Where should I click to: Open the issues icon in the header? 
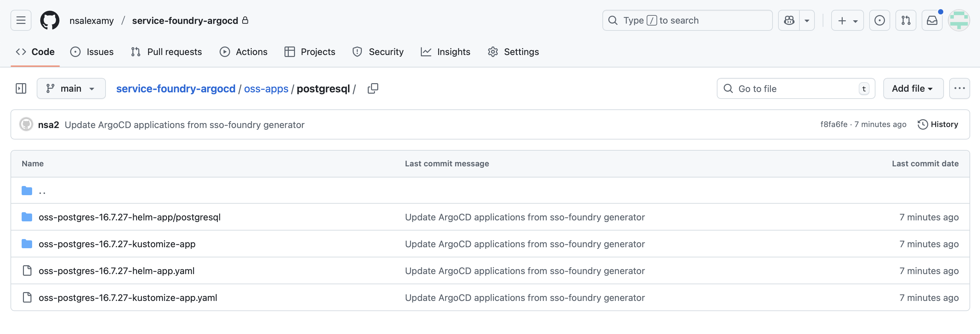click(880, 21)
